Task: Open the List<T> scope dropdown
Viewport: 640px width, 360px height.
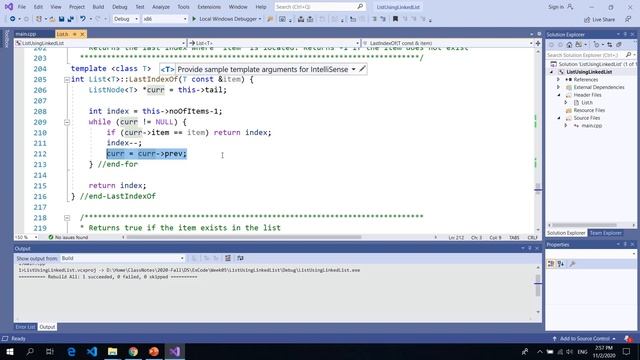Action: pyautogui.click(x=274, y=43)
